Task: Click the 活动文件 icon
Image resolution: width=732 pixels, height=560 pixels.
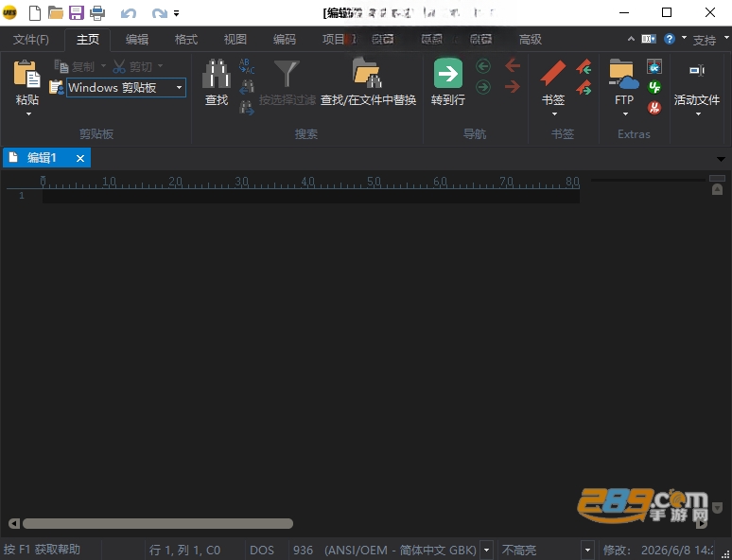Action: coord(697,71)
